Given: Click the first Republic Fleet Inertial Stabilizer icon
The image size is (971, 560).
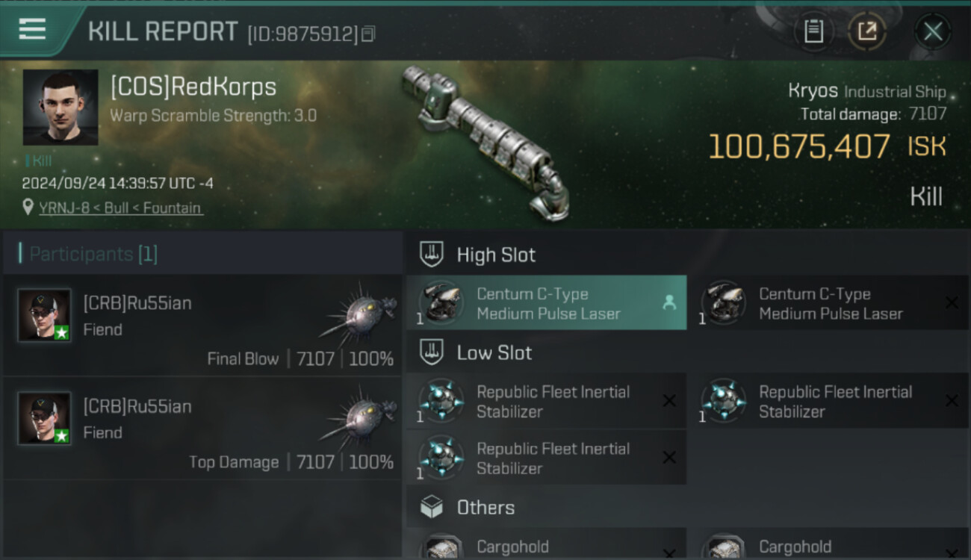Looking at the screenshot, I should point(441,401).
